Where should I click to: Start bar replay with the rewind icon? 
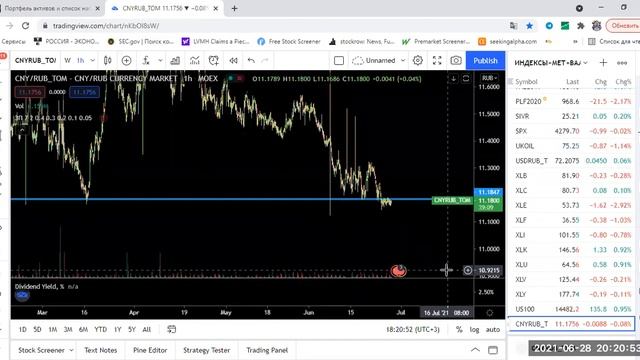pyautogui.click(x=233, y=60)
